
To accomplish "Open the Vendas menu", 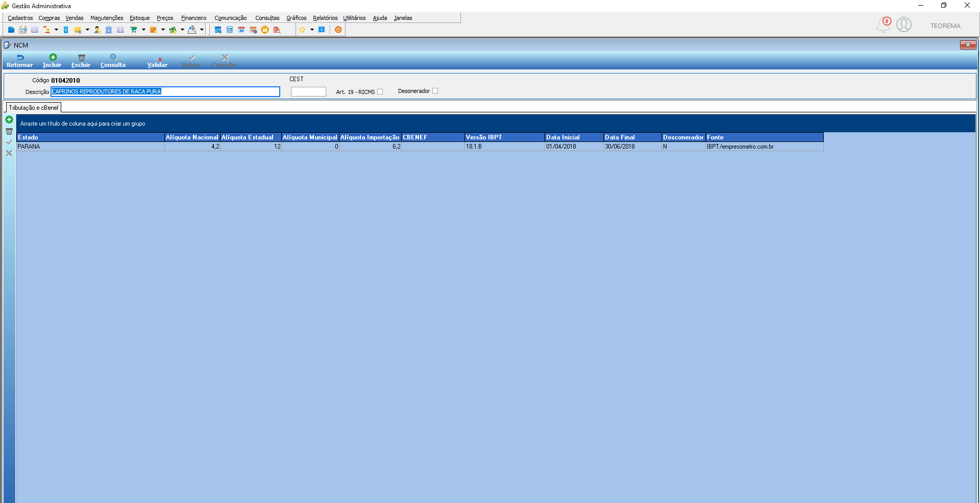I will [75, 18].
